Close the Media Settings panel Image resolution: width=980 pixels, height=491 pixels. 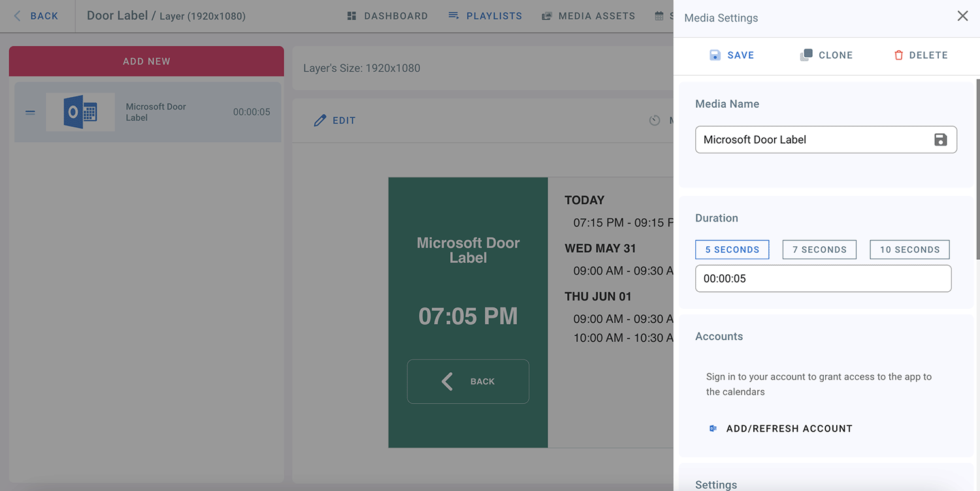coord(962,16)
